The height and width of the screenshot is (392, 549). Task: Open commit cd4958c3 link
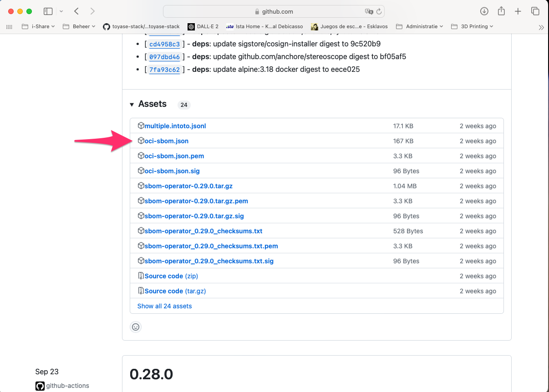click(164, 44)
